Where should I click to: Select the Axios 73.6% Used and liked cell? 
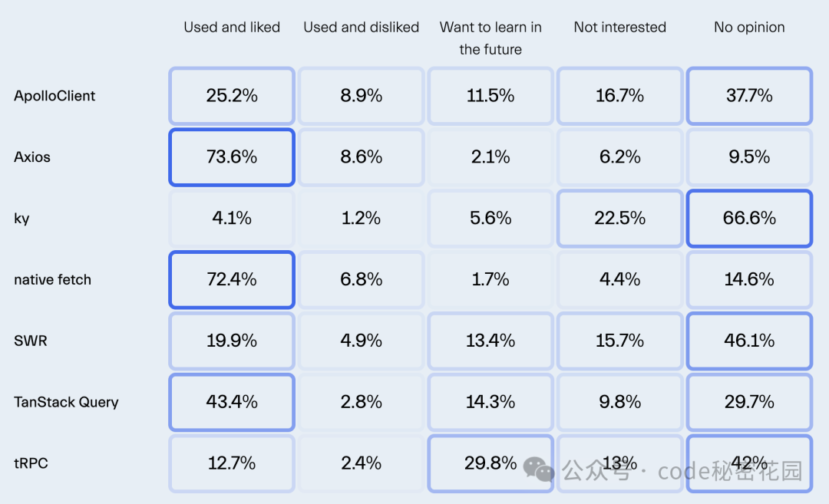click(x=232, y=157)
